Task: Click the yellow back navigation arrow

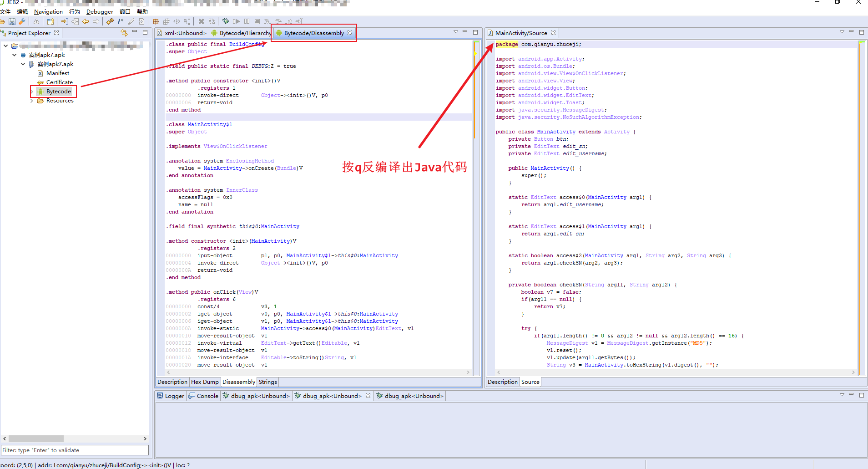Action: (x=86, y=21)
